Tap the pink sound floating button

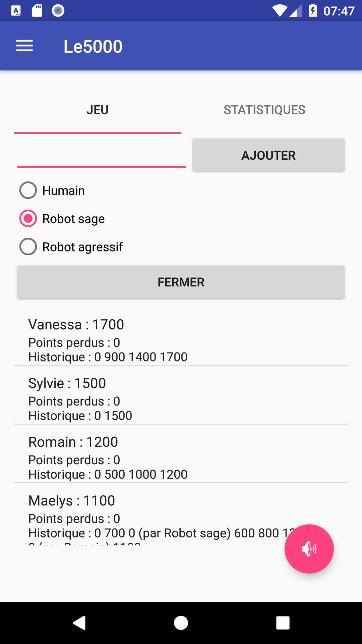[x=309, y=549]
